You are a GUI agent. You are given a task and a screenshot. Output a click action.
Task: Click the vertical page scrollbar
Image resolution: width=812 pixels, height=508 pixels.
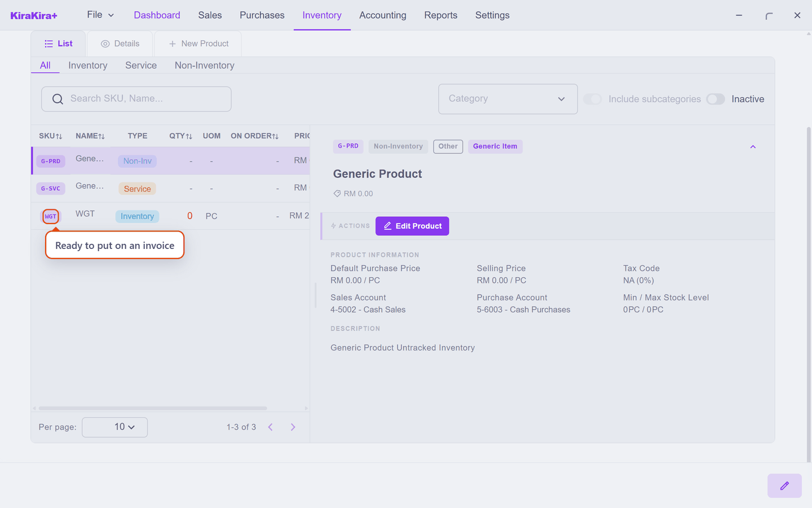pyautogui.click(x=809, y=294)
